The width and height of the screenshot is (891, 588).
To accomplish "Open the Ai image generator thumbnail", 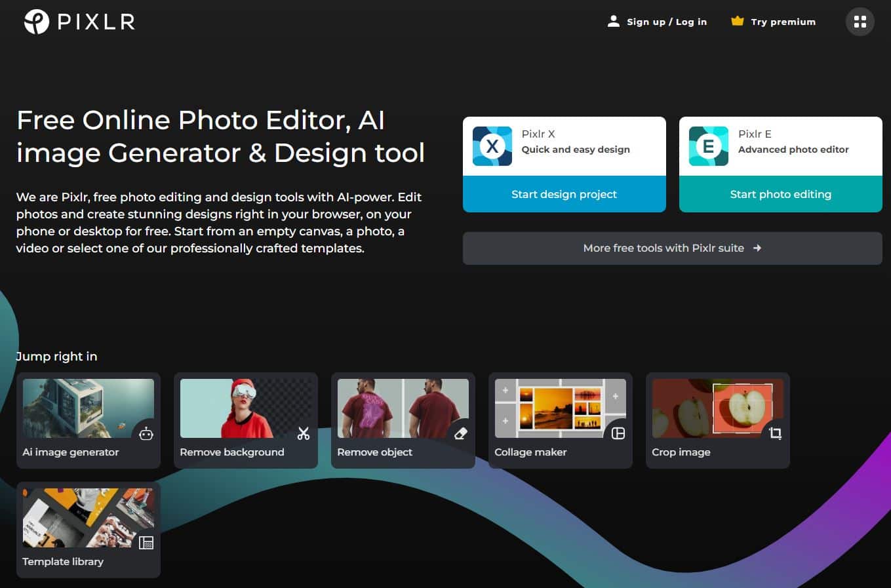I will 89,408.
